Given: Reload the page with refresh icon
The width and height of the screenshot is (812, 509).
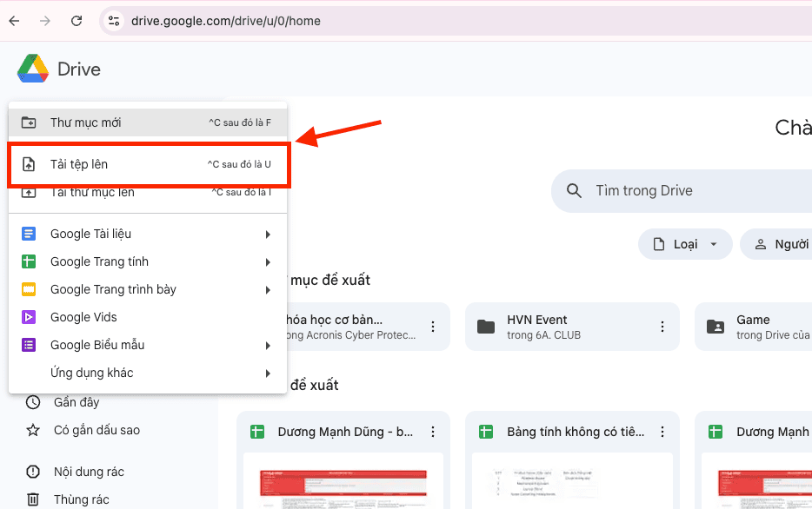Looking at the screenshot, I should (x=77, y=21).
